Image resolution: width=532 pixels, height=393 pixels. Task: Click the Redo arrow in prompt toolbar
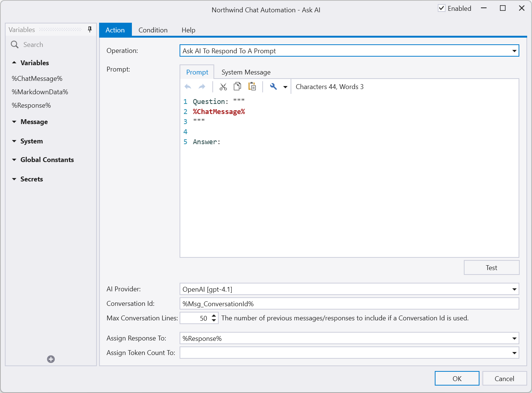tap(202, 87)
